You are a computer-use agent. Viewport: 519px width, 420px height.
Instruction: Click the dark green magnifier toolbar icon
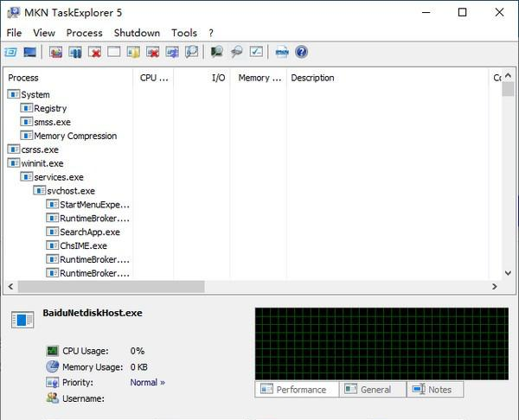(217, 52)
